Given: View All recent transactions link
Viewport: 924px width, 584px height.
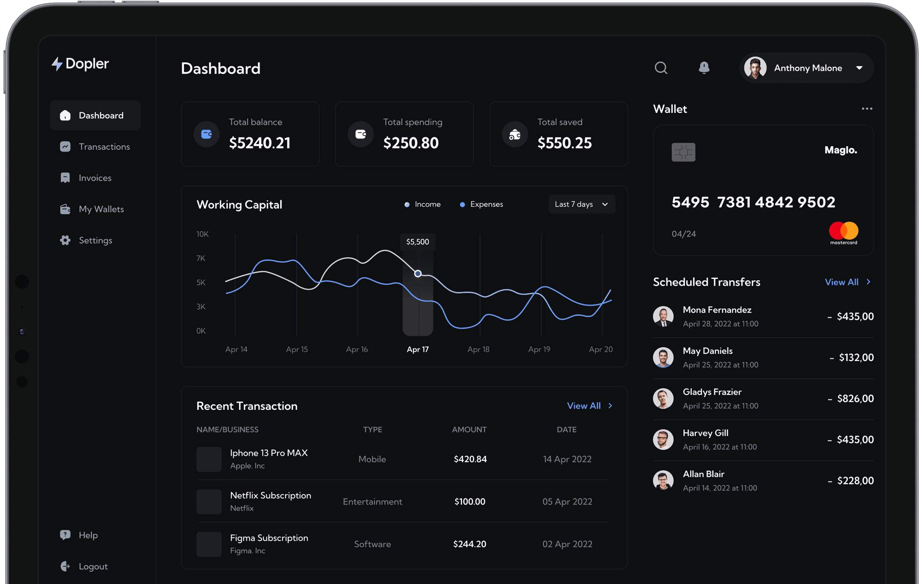Looking at the screenshot, I should click(x=590, y=406).
